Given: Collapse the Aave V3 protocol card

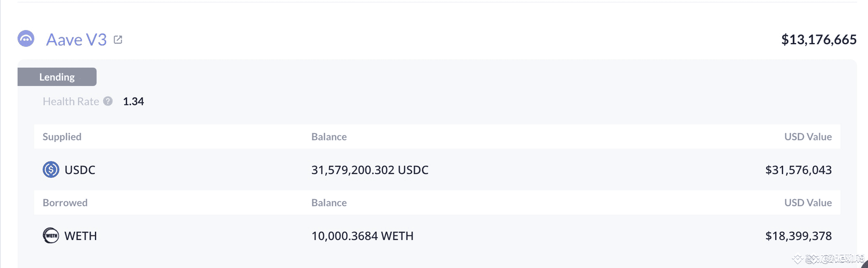Looking at the screenshot, I should (x=76, y=40).
